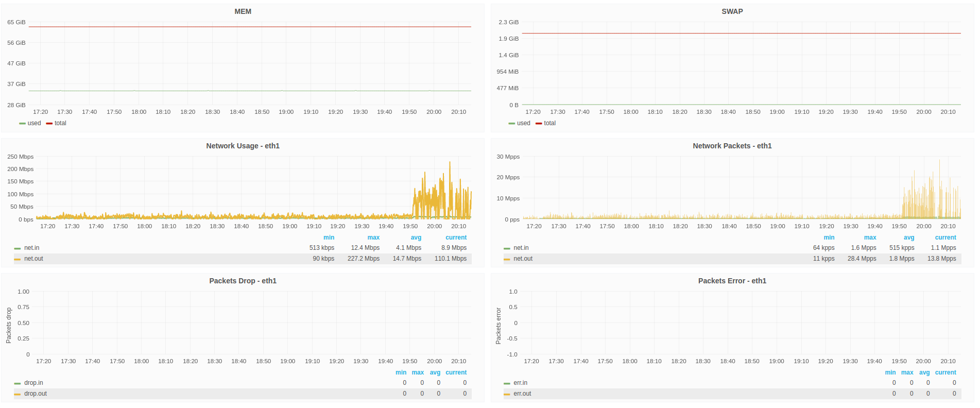
Task: Expand the Network Usage - eth1 title menu
Action: point(243,146)
